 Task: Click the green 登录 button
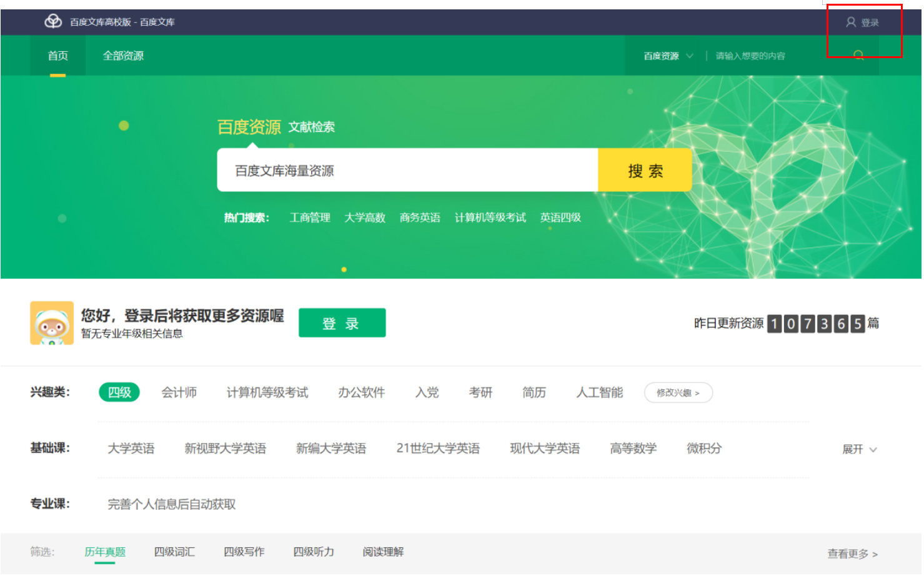(342, 322)
